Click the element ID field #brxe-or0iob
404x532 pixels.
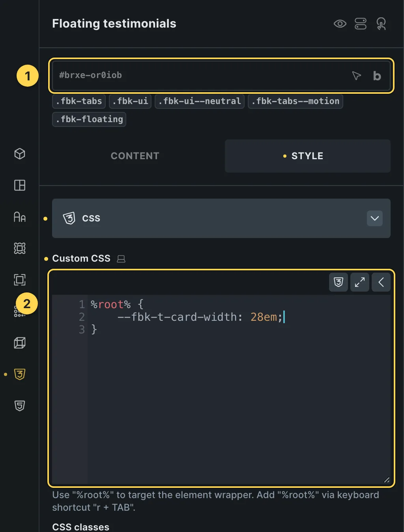click(x=221, y=75)
